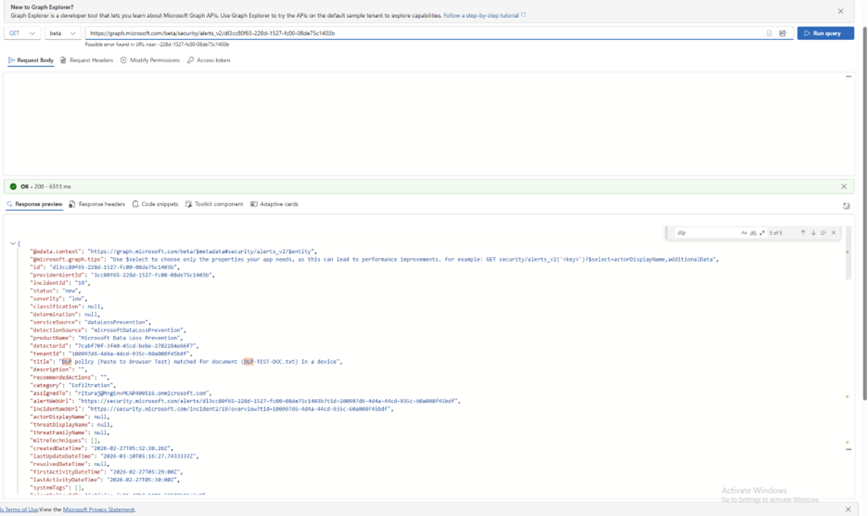Select the Response headers tab
Screen dimensions: 868x516
point(97,204)
